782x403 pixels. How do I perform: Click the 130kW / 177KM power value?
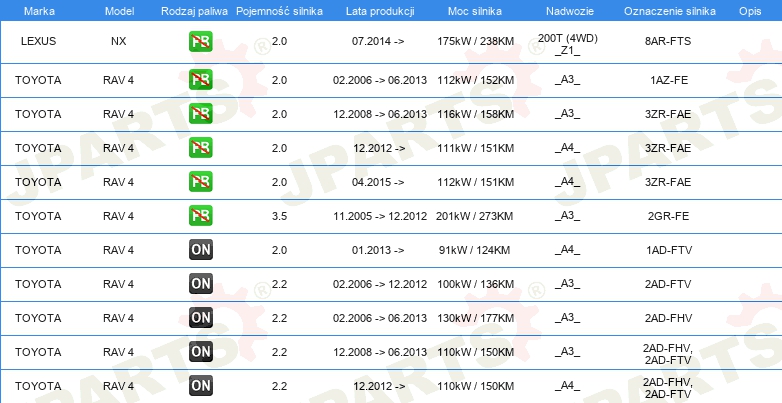click(x=475, y=318)
